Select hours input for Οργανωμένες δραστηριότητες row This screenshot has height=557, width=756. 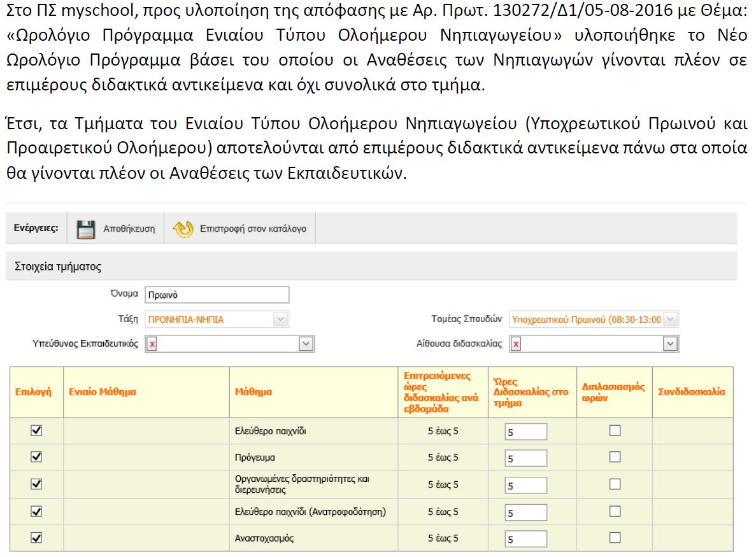pyautogui.click(x=525, y=486)
